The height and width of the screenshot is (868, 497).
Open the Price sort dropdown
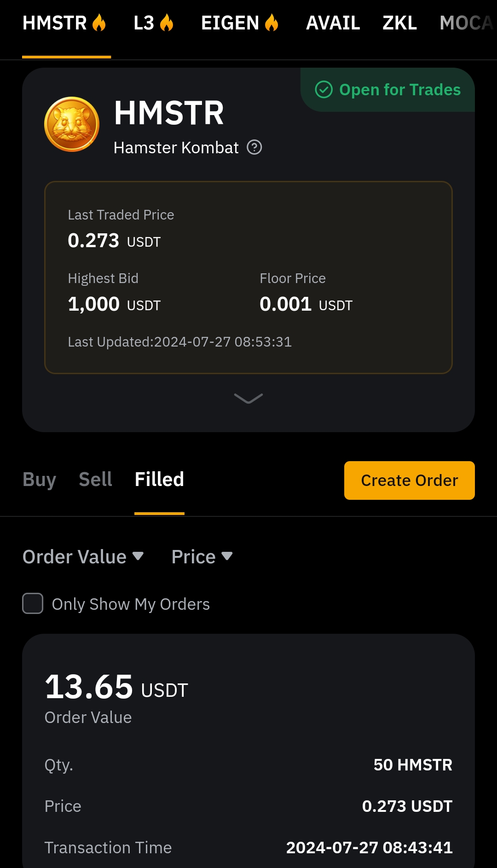pyautogui.click(x=202, y=557)
